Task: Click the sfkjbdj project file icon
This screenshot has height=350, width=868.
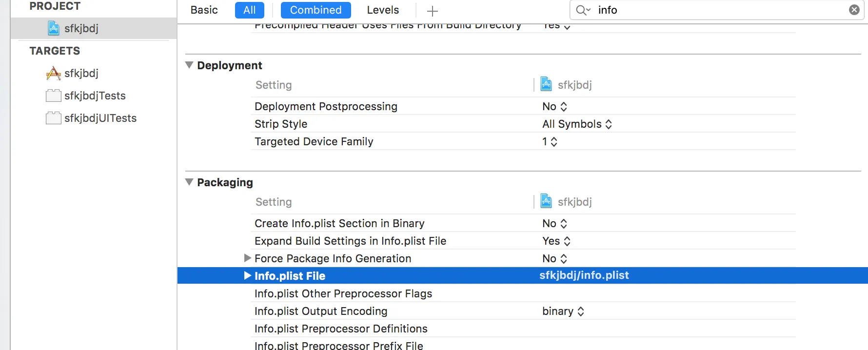Action: pos(54,28)
